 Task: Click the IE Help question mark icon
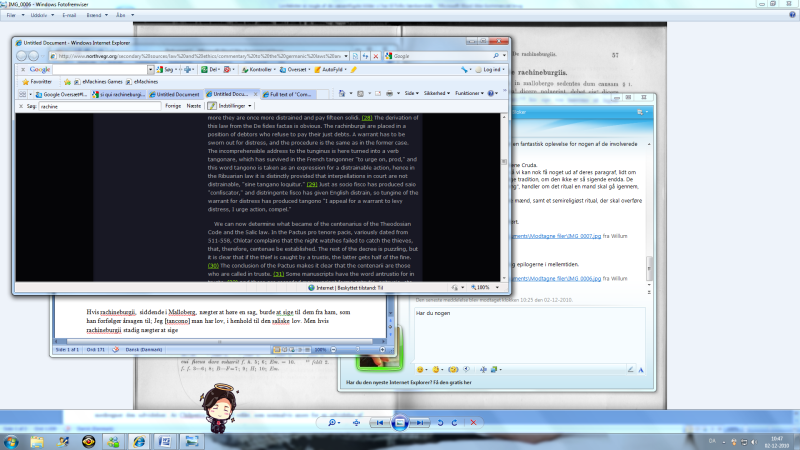[491, 93]
